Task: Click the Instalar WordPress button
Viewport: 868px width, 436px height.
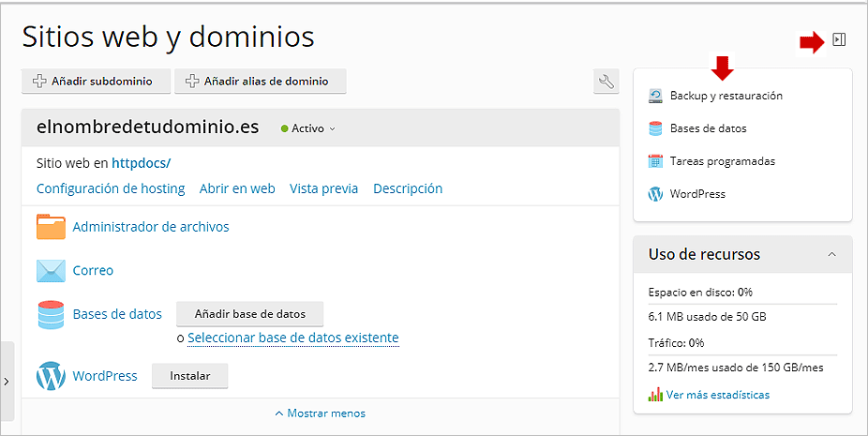Action: (x=190, y=376)
